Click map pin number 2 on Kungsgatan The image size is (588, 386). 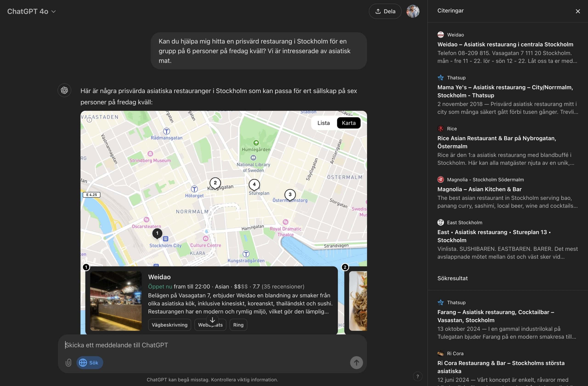[215, 183]
